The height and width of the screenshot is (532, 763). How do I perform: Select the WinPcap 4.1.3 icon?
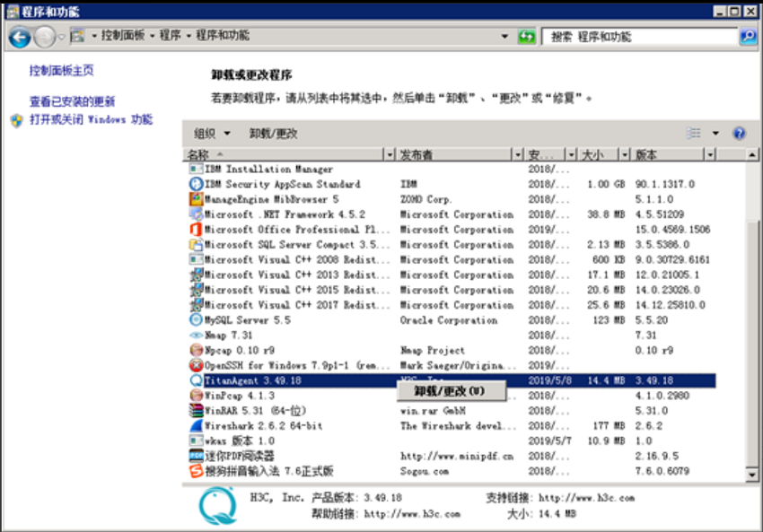(196, 396)
